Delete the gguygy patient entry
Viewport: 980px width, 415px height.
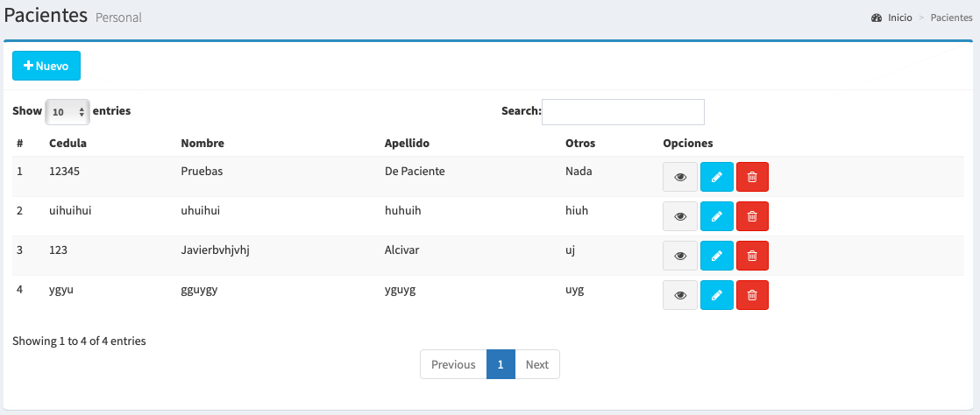(752, 295)
